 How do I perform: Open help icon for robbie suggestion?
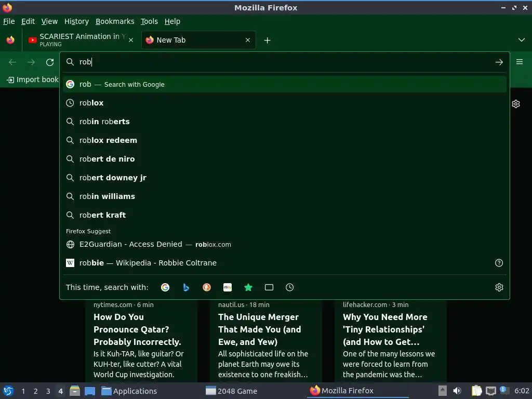(499, 263)
